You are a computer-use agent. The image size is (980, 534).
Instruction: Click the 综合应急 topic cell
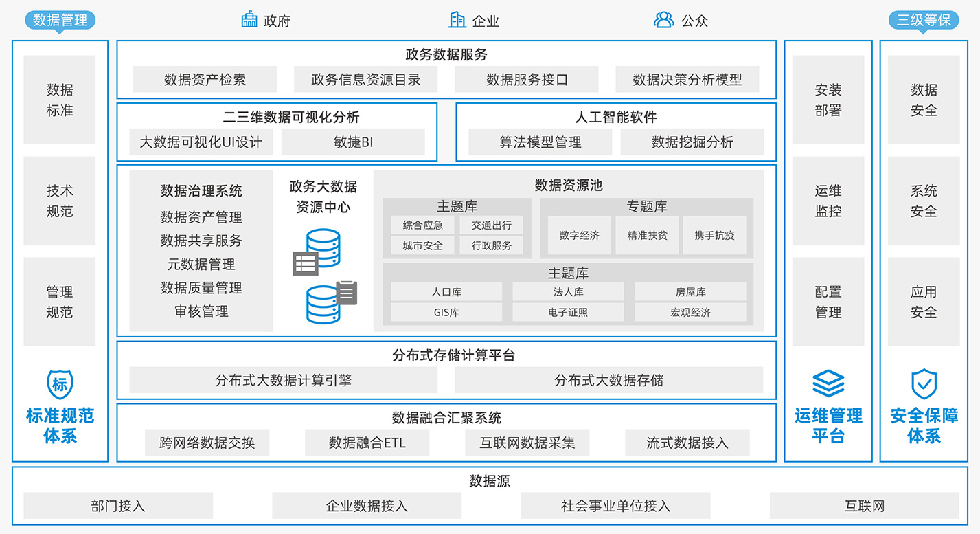tap(422, 225)
